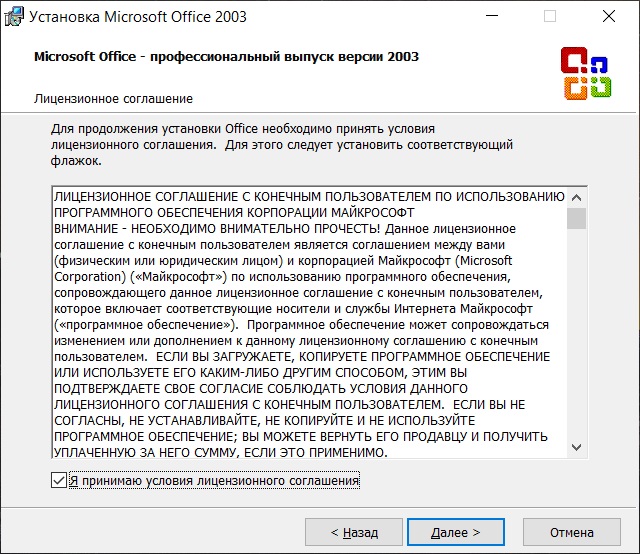Screen dimensions: 640x554
Task: Minimize the Office 2003 setup window
Action: [492, 16]
